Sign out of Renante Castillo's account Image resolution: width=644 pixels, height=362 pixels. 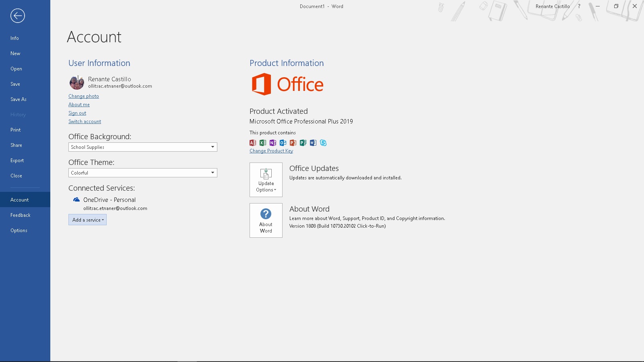77,113
